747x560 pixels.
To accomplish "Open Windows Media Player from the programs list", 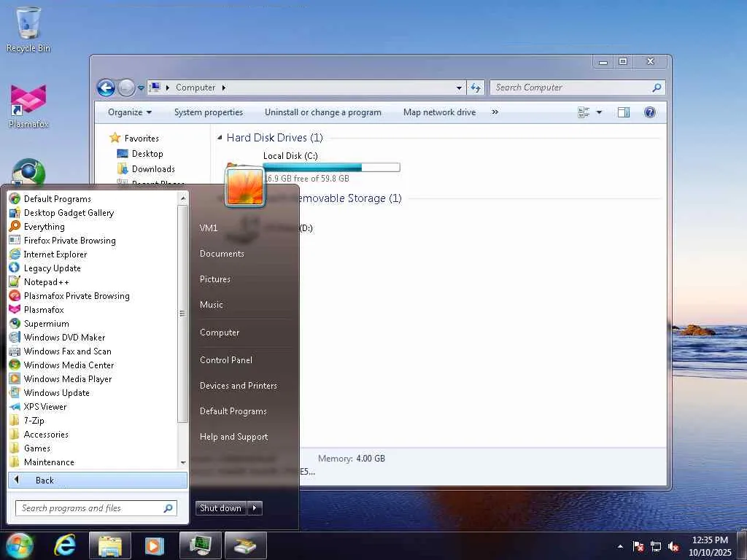I will tap(61, 378).
